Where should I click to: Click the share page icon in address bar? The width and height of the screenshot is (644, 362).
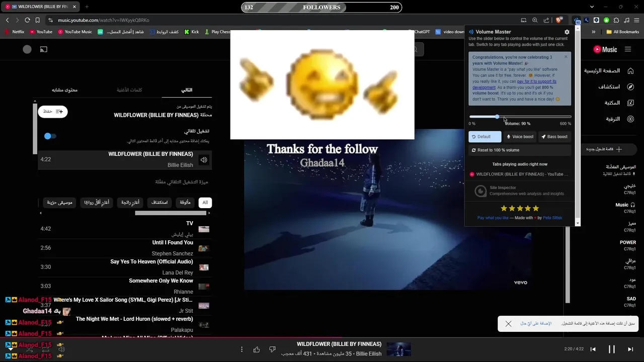[x=546, y=20]
